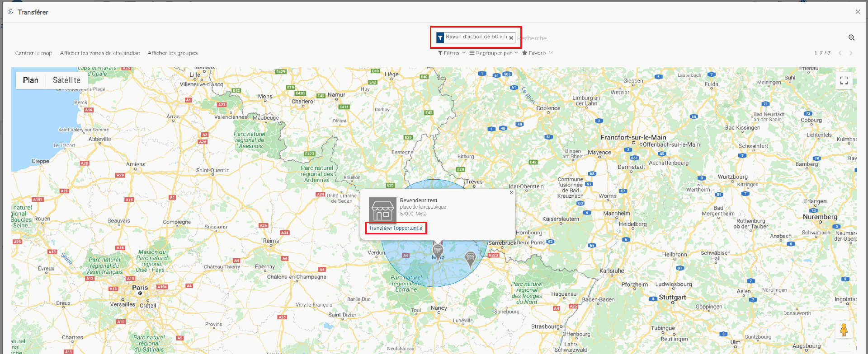Click Afficher les zones de chalandise
868x354 pixels.
click(100, 53)
